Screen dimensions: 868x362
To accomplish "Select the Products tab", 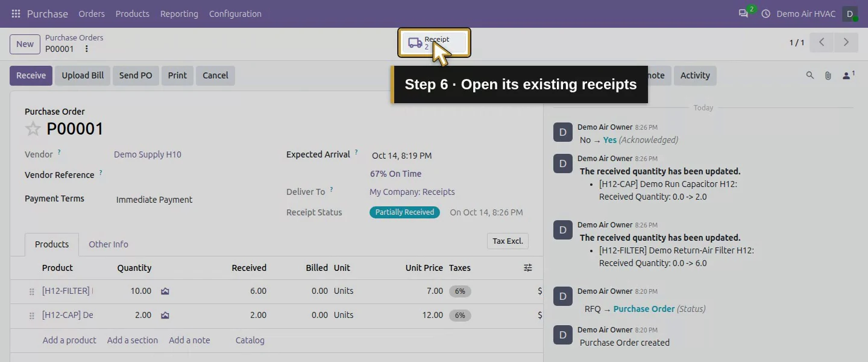I will pyautogui.click(x=52, y=244).
